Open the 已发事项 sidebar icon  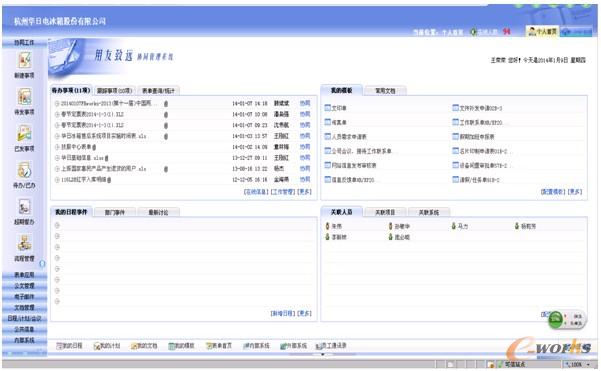tap(25, 133)
